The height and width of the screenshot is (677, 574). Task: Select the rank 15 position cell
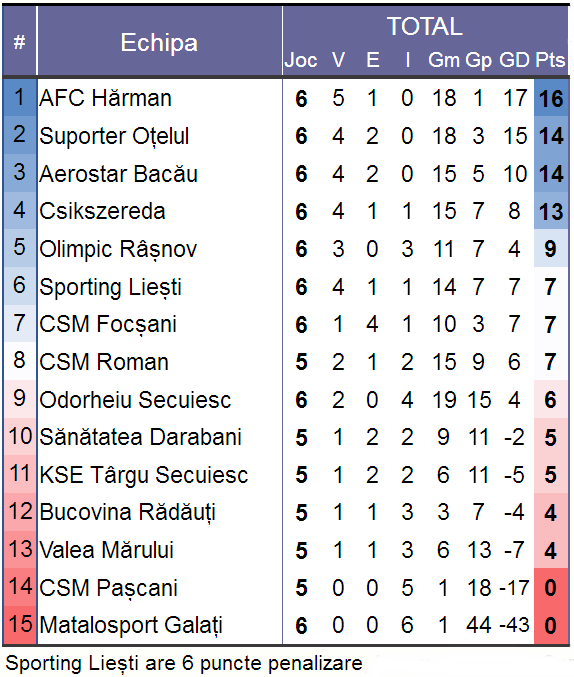point(20,625)
